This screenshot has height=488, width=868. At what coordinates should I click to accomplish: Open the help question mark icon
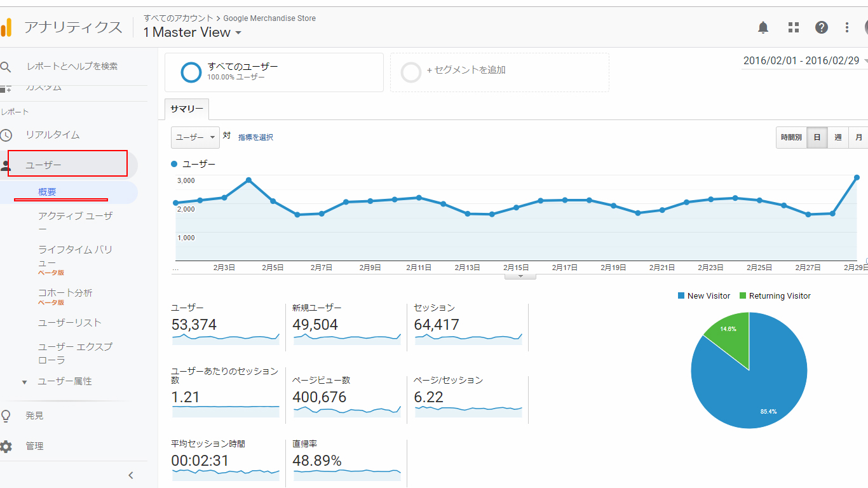[822, 27]
